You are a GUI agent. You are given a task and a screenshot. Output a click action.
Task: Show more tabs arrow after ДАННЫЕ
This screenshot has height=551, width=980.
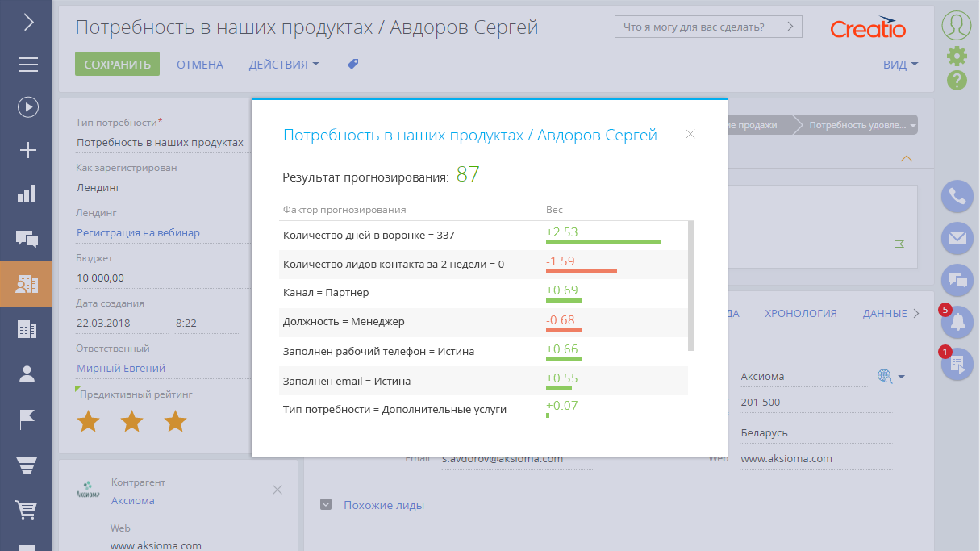[916, 314]
